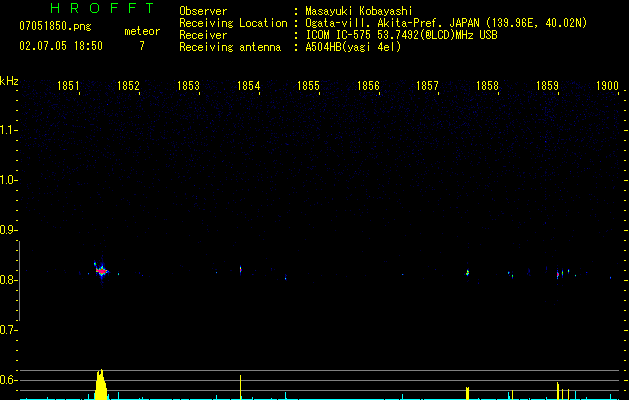Click the bright echo at 1859
The height and width of the screenshot is (400, 629).
(558, 275)
